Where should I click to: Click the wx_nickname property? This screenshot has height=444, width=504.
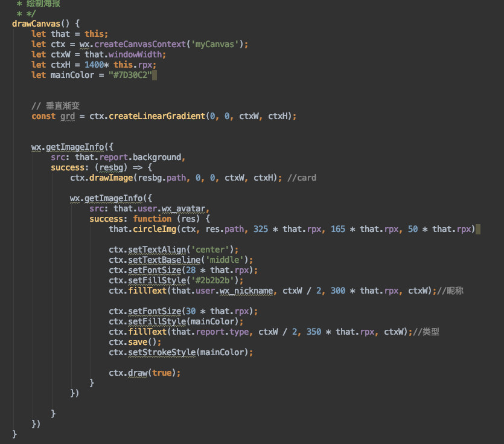pos(246,291)
